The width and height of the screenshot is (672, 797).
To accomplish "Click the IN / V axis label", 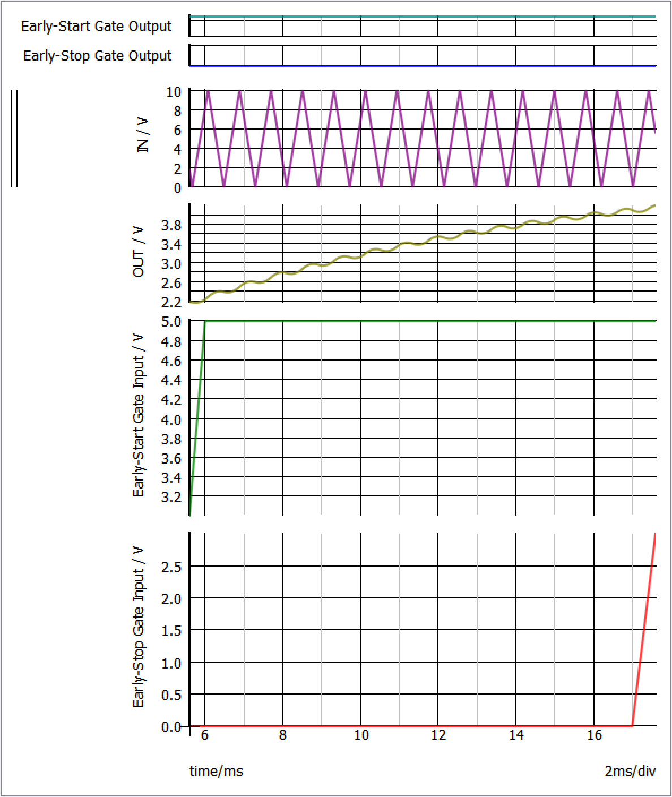I will (x=143, y=136).
